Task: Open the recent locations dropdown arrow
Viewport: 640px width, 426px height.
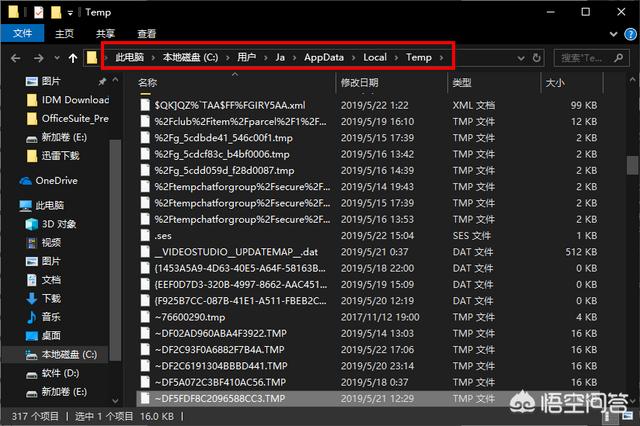Action: click(x=57, y=58)
